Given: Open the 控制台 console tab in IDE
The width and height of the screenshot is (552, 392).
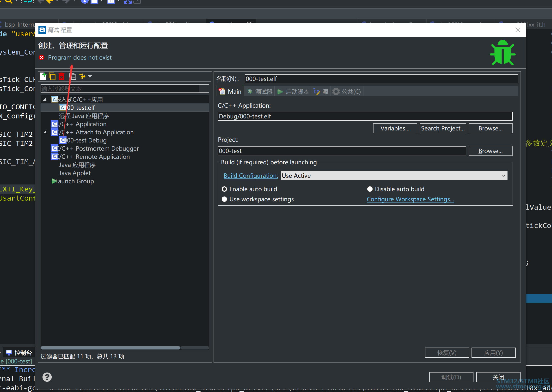Looking at the screenshot, I should click(19, 353).
